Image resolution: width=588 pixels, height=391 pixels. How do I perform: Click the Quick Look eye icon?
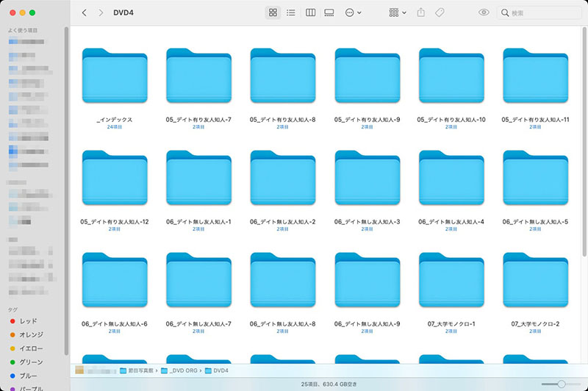click(x=484, y=12)
